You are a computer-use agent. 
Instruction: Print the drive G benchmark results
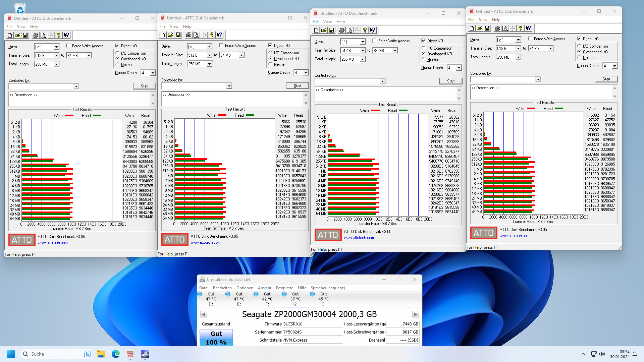click(x=497, y=28)
